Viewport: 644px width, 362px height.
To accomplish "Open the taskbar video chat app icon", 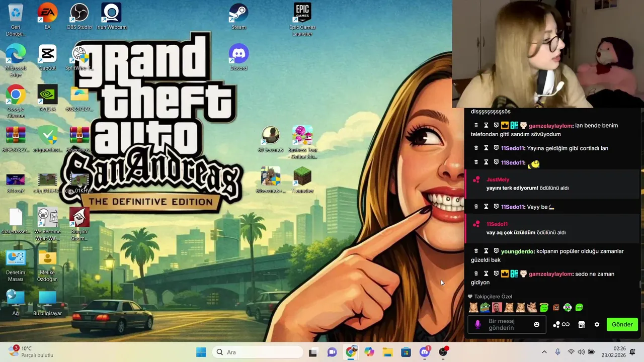I will pyautogui.click(x=332, y=352).
